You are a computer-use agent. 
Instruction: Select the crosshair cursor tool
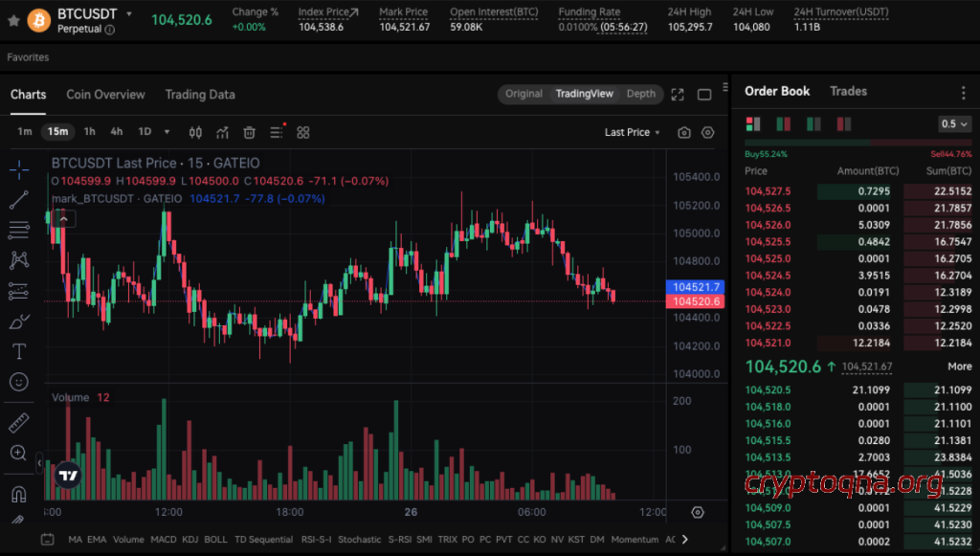(x=18, y=169)
